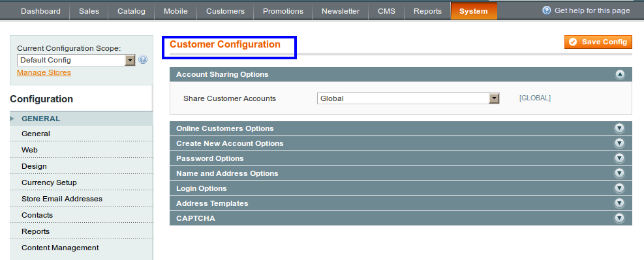
Task: Click the help icon beside Get help
Action: [x=546, y=10]
